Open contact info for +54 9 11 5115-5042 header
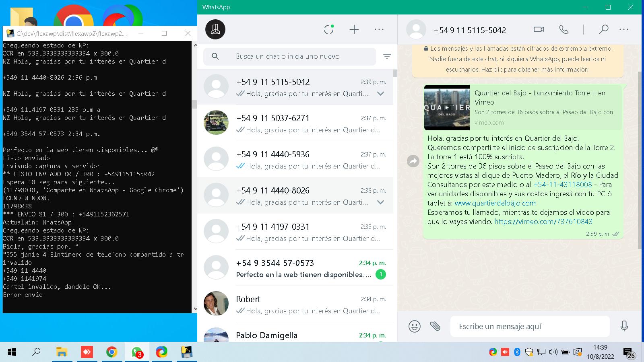Viewport: 644px width, 362px height. click(x=470, y=30)
